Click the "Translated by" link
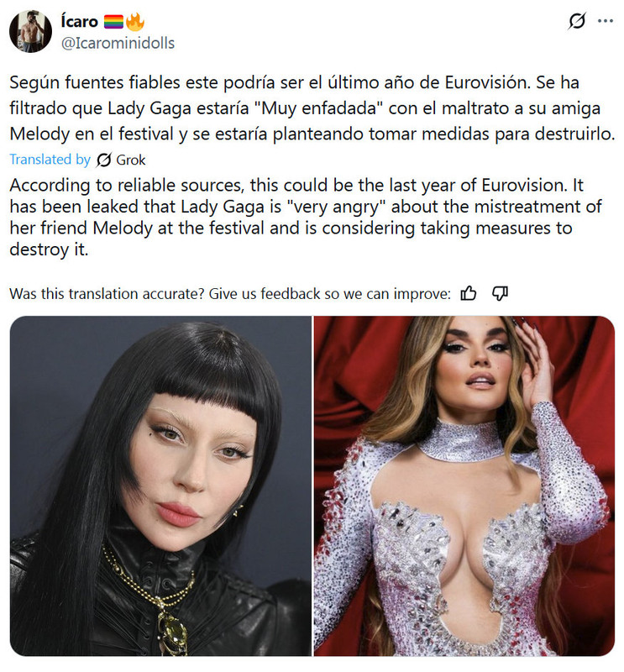624x672 pixels. click(50, 160)
